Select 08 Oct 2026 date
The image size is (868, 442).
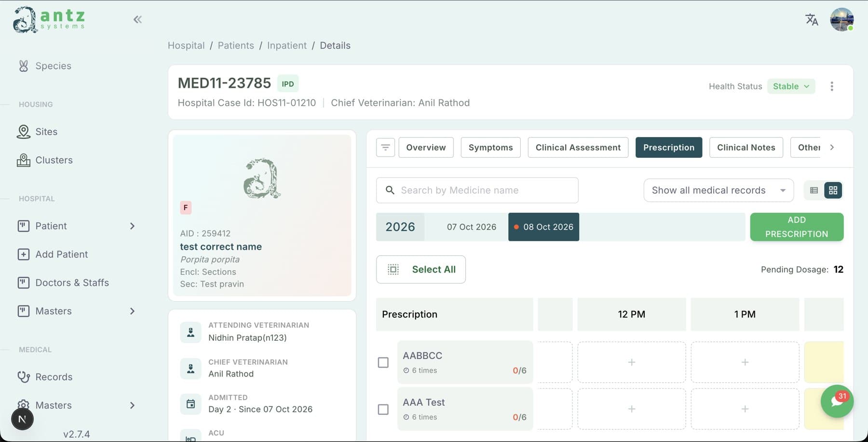coord(543,227)
